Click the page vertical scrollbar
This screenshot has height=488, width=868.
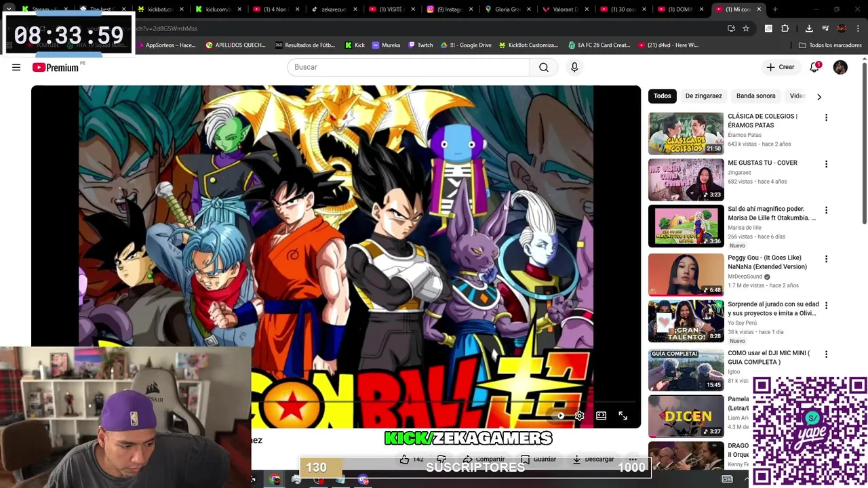pyautogui.click(x=864, y=142)
